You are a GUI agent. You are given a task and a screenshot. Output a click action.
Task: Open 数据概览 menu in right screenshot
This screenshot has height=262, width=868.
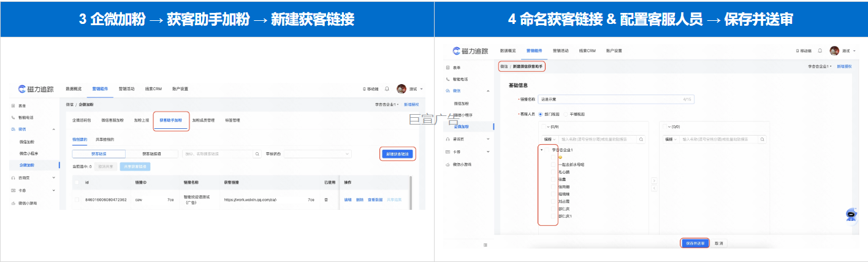508,51
